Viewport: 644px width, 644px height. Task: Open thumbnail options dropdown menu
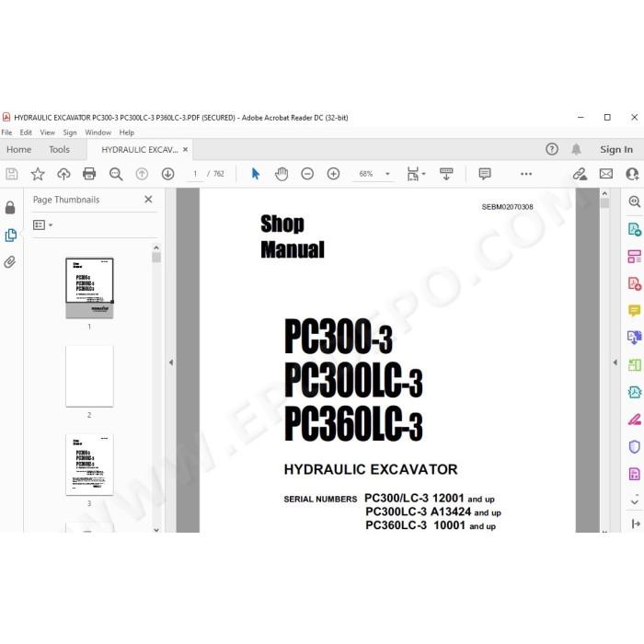(42, 225)
